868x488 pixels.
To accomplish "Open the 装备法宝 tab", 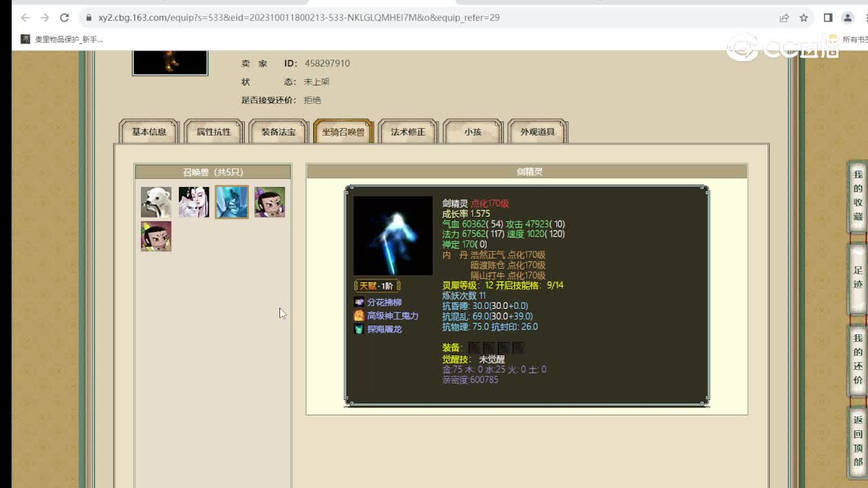I will [x=279, y=132].
